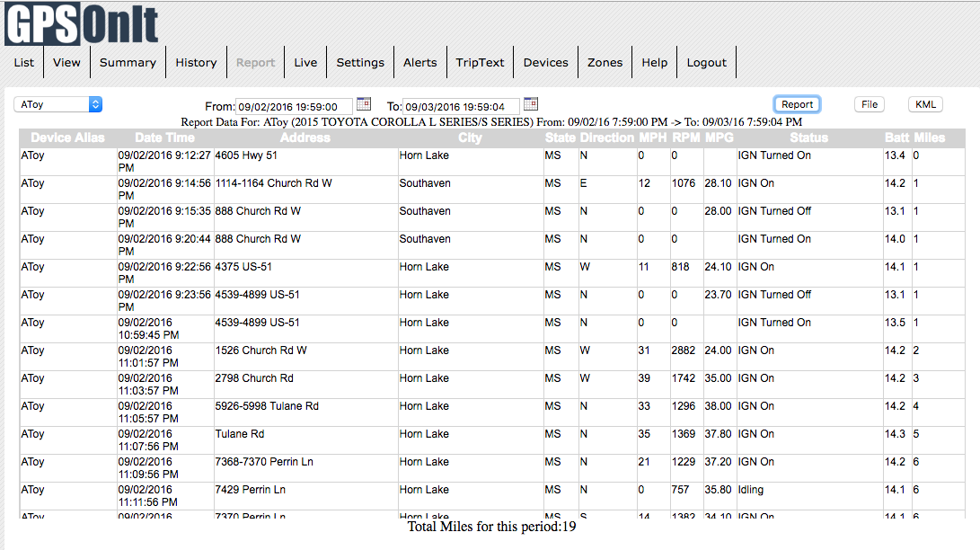980x550 pixels.
Task: Switch to the Summary tab
Action: point(128,63)
